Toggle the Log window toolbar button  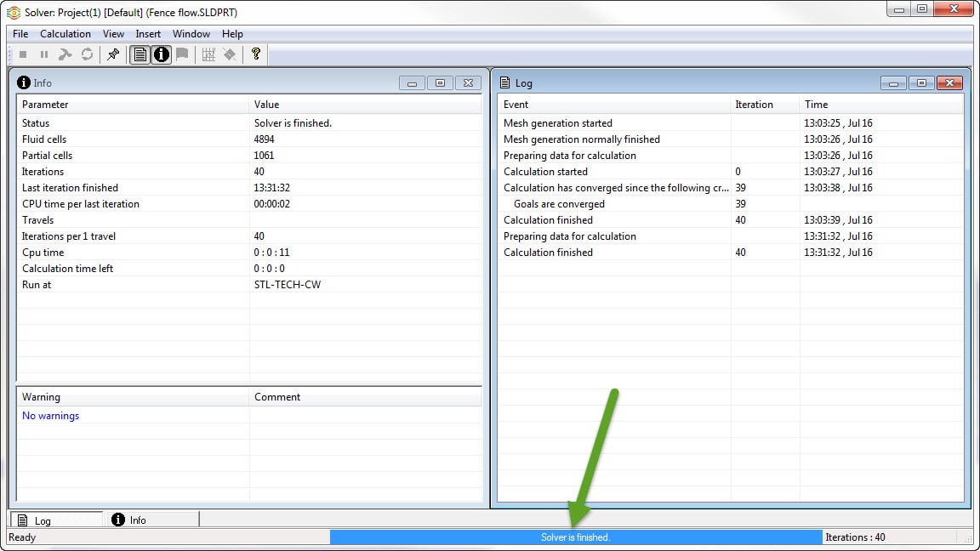140,54
